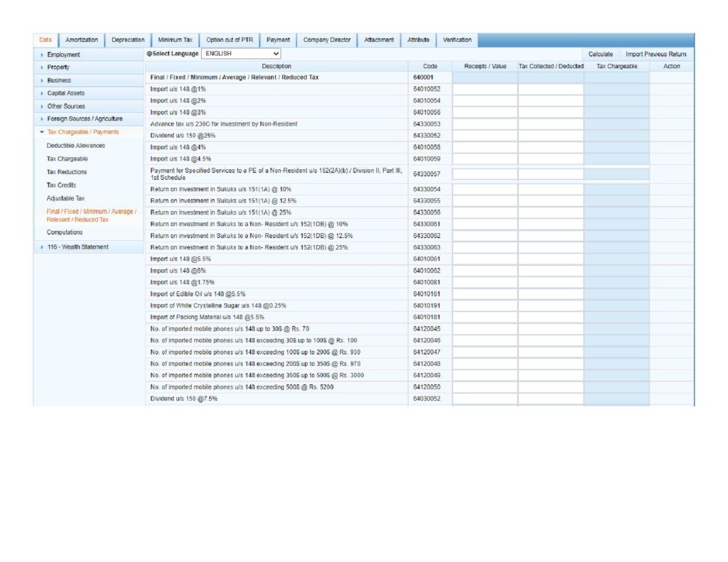Select Deductible Allowances in the sidebar
The image size is (728, 562).
coord(75,146)
